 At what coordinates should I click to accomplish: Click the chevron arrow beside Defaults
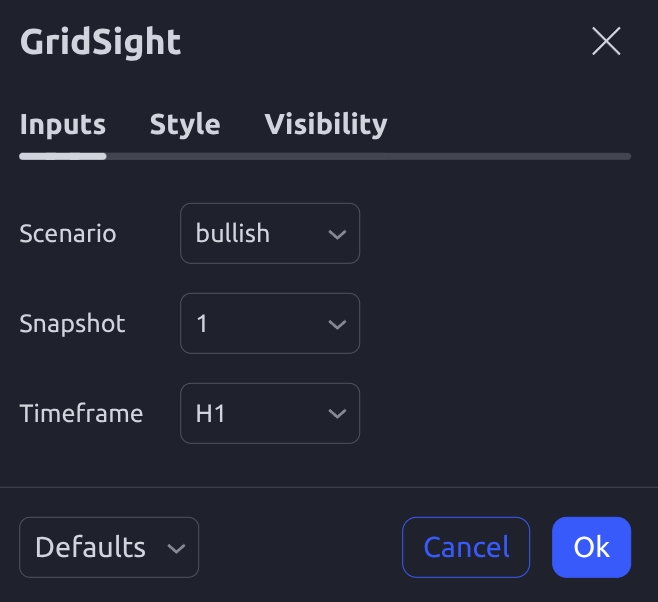tap(177, 548)
